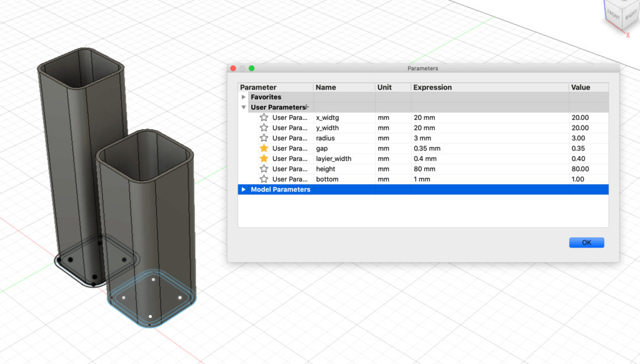
Task: Click the Parameters dialog title bar
Action: (423, 68)
